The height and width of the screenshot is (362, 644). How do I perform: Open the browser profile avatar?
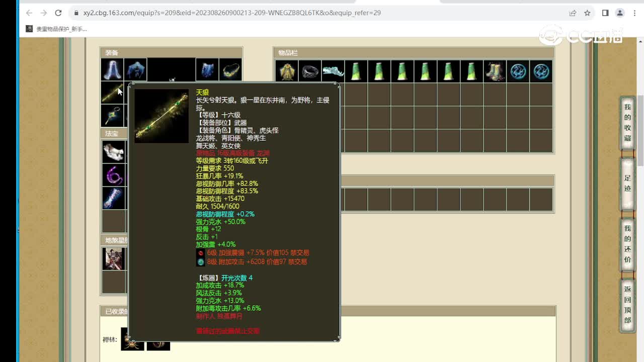coord(620,13)
